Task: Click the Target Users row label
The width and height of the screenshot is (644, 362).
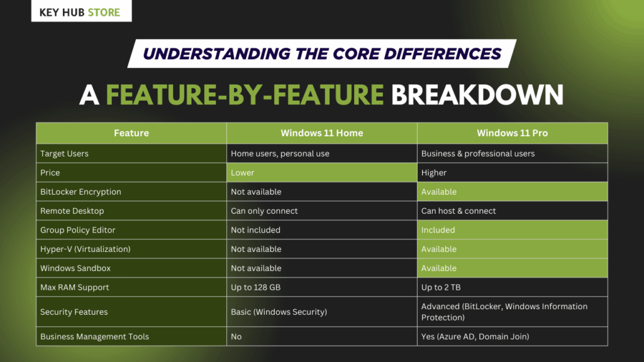Action: pos(64,153)
